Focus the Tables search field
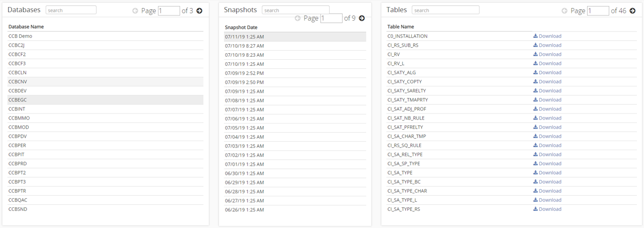644x228 pixels. (x=445, y=10)
